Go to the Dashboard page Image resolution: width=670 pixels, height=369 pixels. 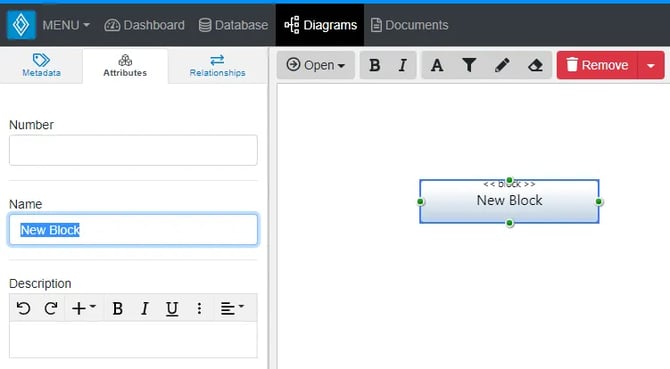point(144,25)
